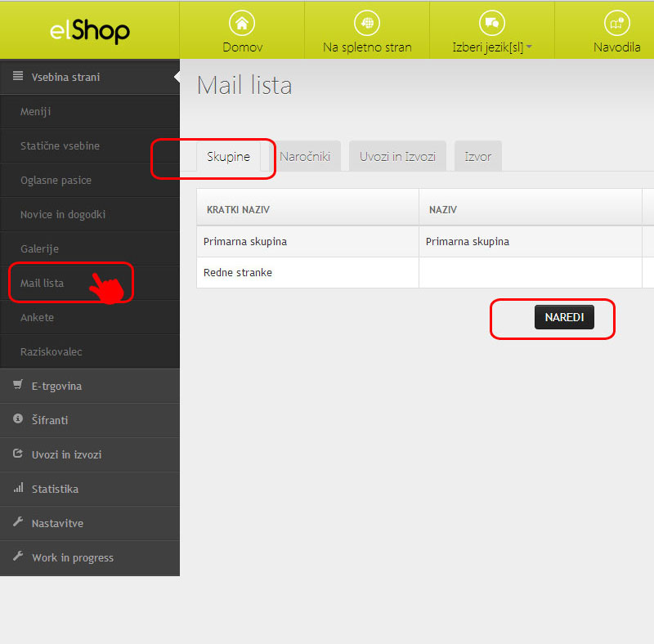Select Mail lista menu item
This screenshot has height=644, width=654.
pos(90,283)
